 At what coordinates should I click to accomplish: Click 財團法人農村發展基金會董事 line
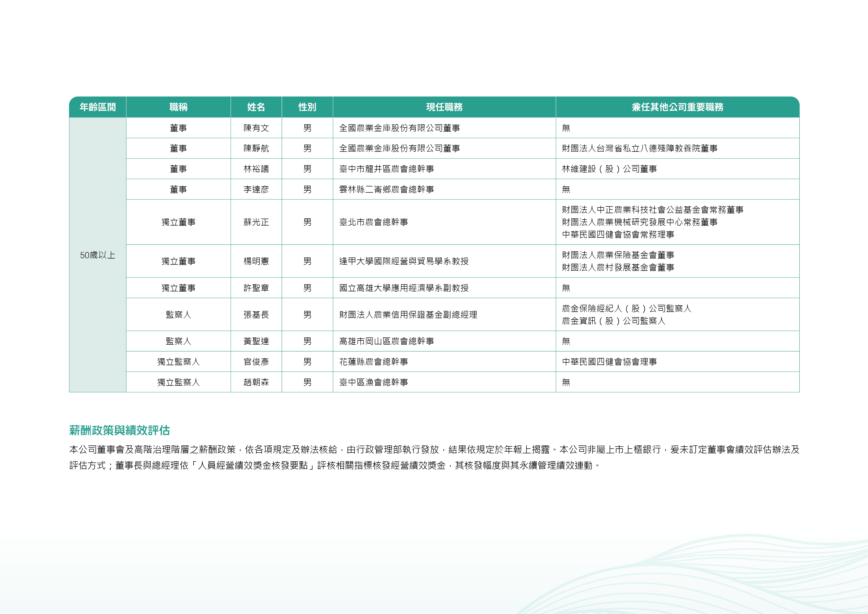pyautogui.click(x=618, y=267)
